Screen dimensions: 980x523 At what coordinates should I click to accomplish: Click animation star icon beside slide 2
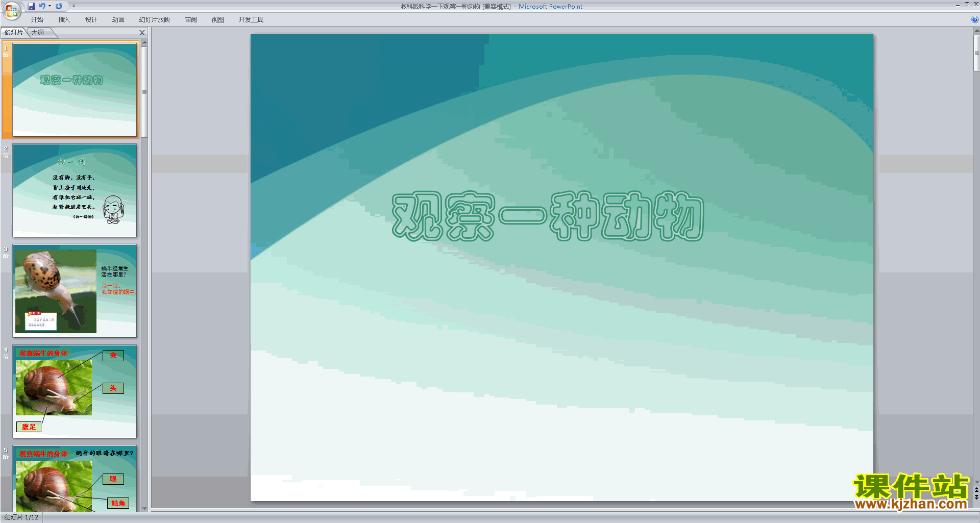6,155
